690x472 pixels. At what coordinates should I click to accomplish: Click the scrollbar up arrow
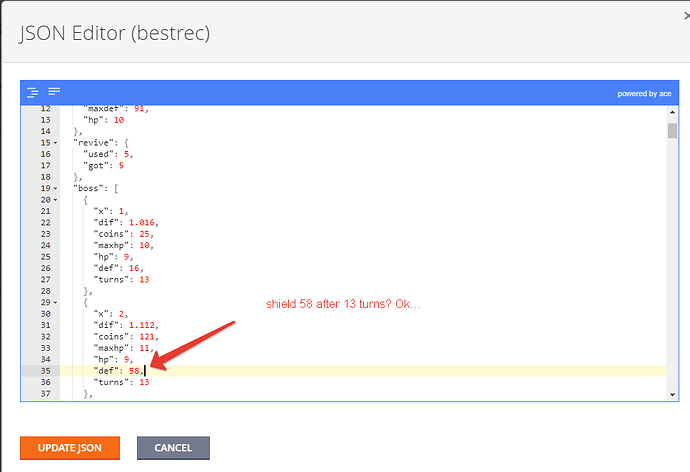click(x=672, y=110)
